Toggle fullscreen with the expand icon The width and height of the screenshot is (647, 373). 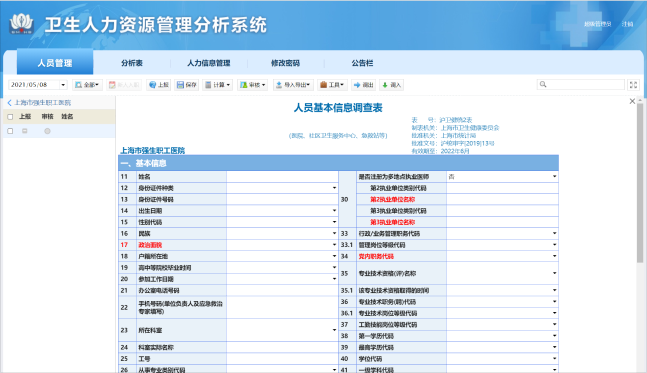(x=633, y=85)
